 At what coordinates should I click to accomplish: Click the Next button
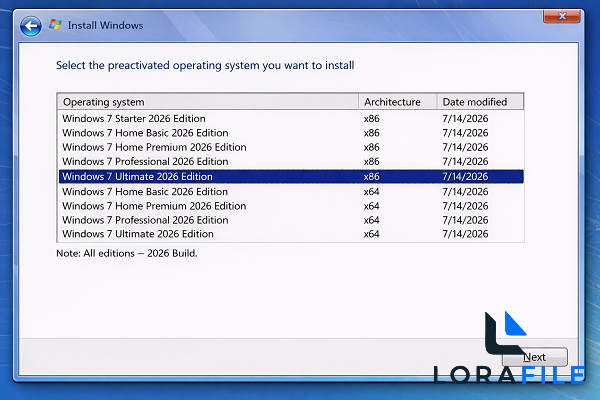click(535, 357)
